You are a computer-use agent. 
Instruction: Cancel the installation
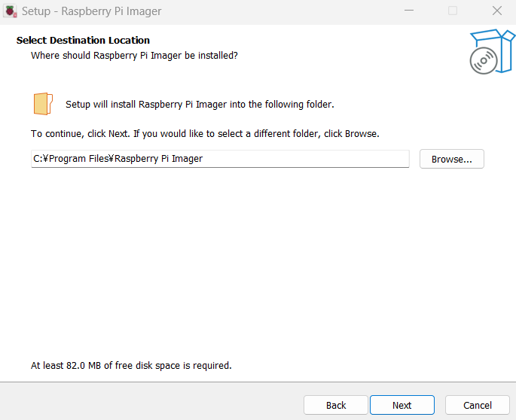pyautogui.click(x=477, y=405)
